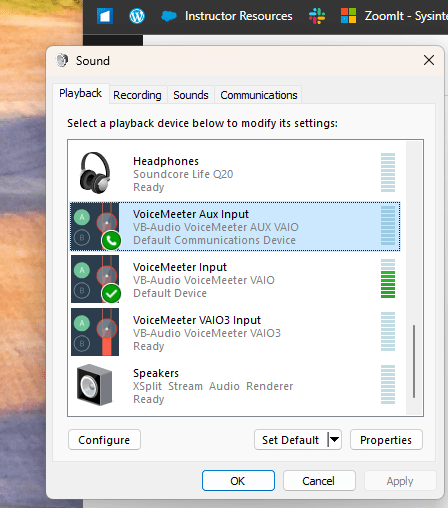
Task: Click the 'Default Communications Device' status text
Action: pos(214,240)
